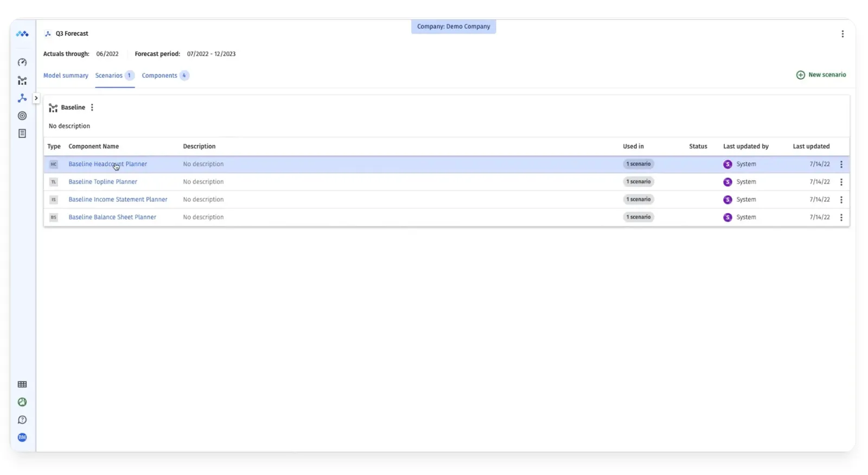Click the TL type icon in Topline row
Image resolution: width=868 pixels, height=475 pixels.
pyautogui.click(x=53, y=182)
